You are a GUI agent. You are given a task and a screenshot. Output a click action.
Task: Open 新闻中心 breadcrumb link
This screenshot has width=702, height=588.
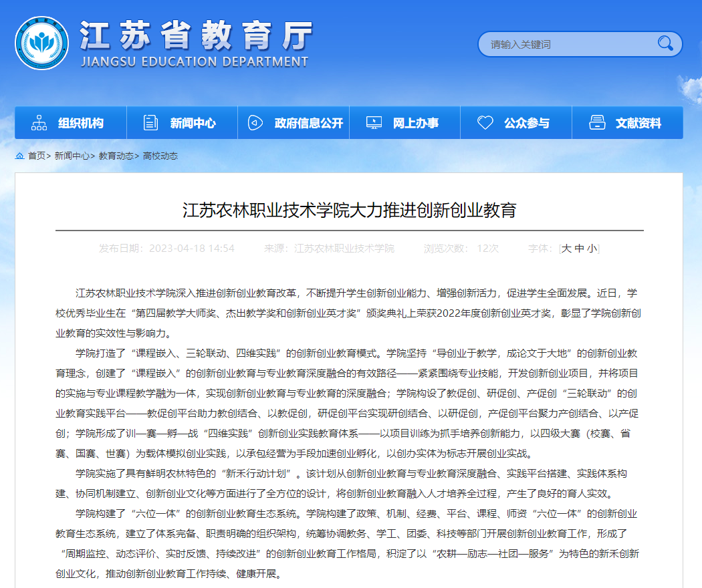(x=72, y=156)
